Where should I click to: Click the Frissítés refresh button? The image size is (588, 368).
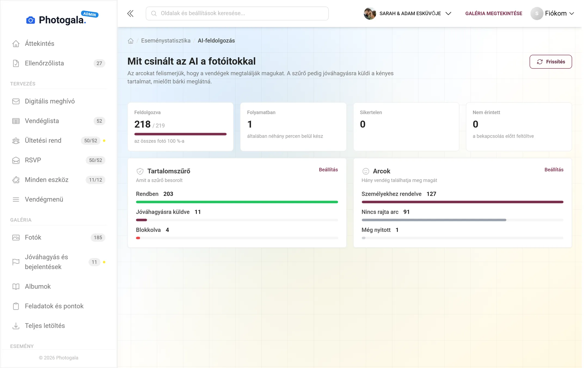click(550, 62)
